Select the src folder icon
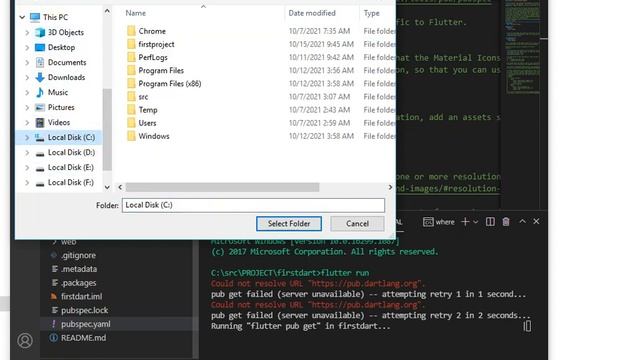 131,97
